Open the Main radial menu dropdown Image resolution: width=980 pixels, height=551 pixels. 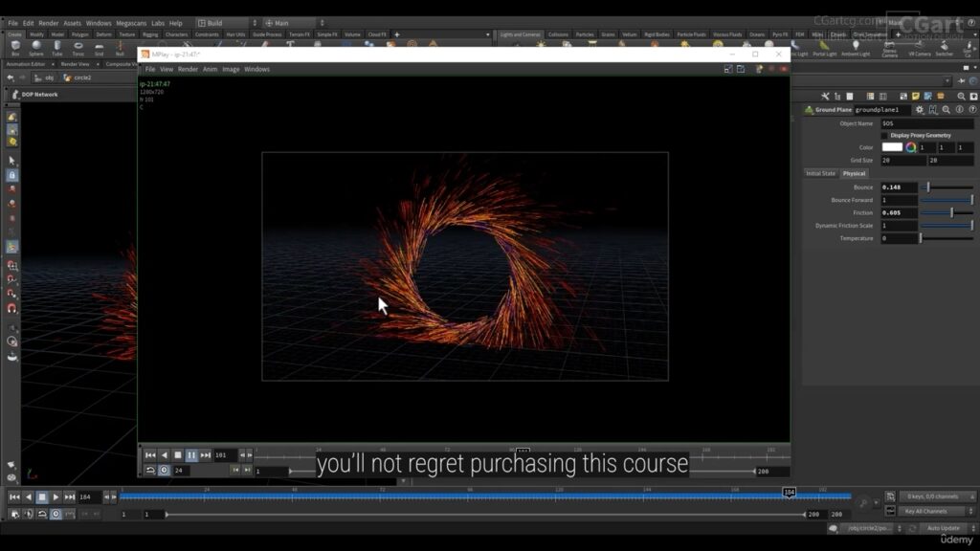(x=295, y=23)
